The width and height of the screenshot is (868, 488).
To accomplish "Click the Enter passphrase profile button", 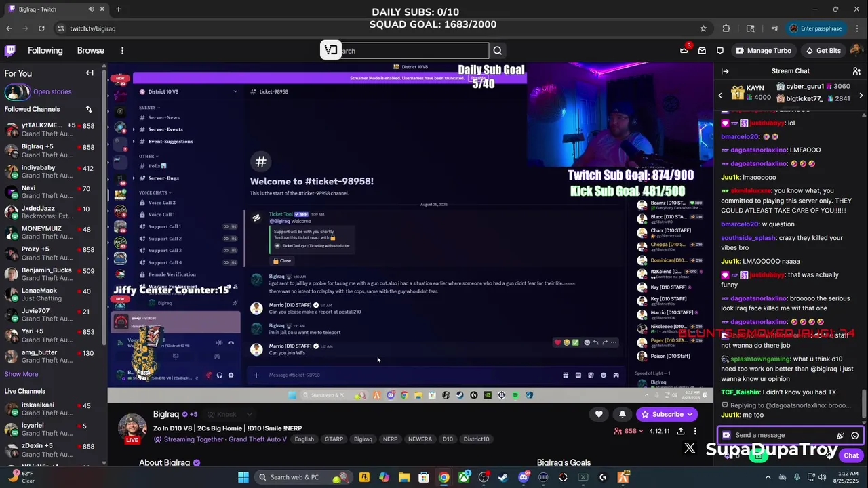I will [815, 28].
